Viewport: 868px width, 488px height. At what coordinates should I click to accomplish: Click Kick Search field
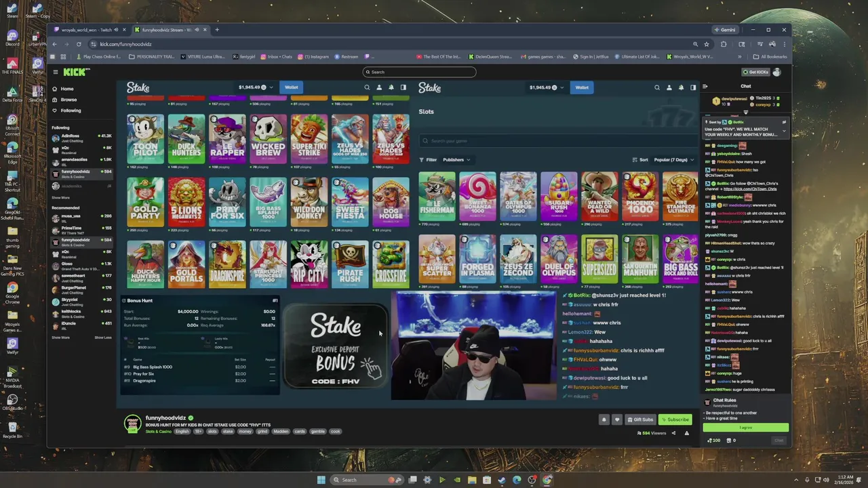(x=419, y=72)
